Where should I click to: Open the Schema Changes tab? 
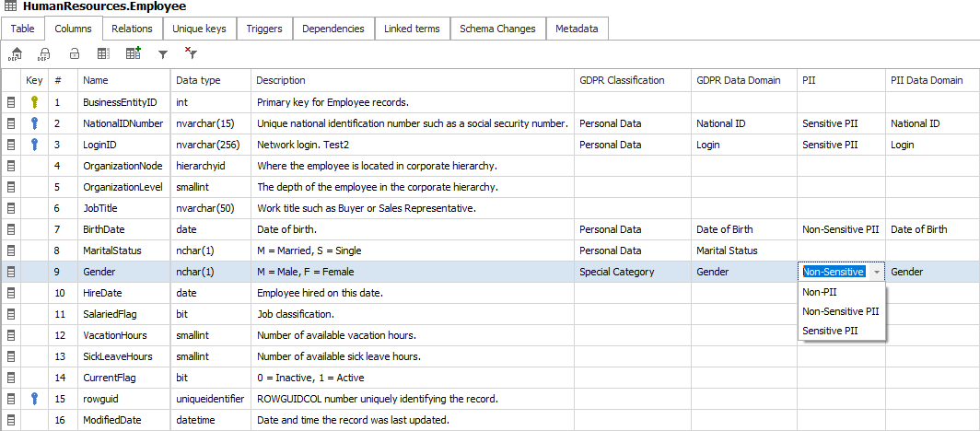[497, 29]
